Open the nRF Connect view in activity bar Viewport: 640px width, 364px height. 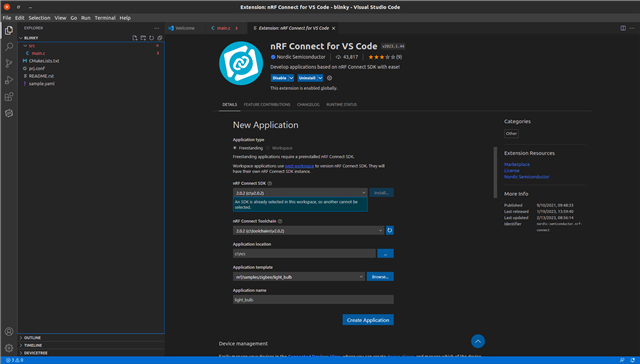click(9, 113)
